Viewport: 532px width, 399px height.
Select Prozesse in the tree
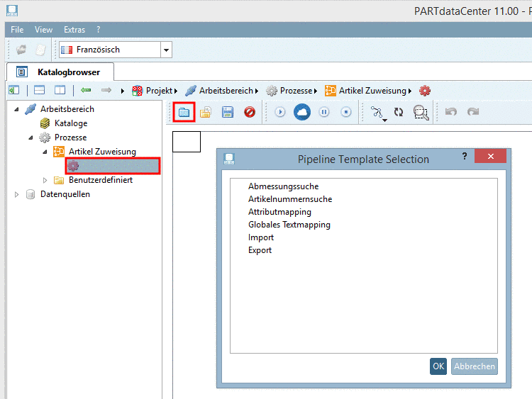point(70,137)
